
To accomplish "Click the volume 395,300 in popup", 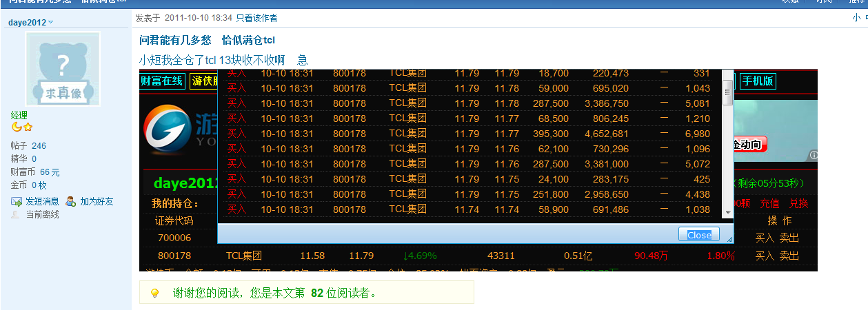I will [551, 134].
